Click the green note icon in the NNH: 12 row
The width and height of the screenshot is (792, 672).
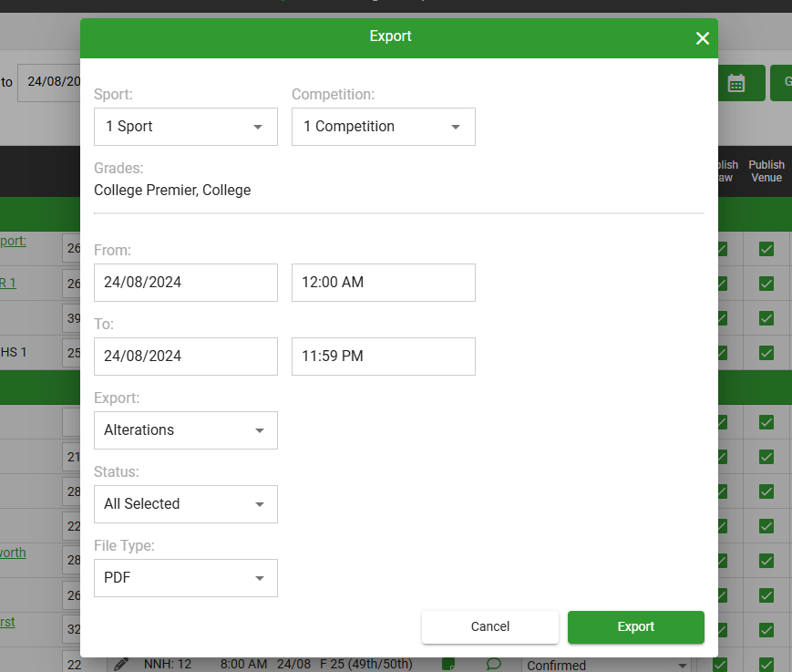pos(448,664)
